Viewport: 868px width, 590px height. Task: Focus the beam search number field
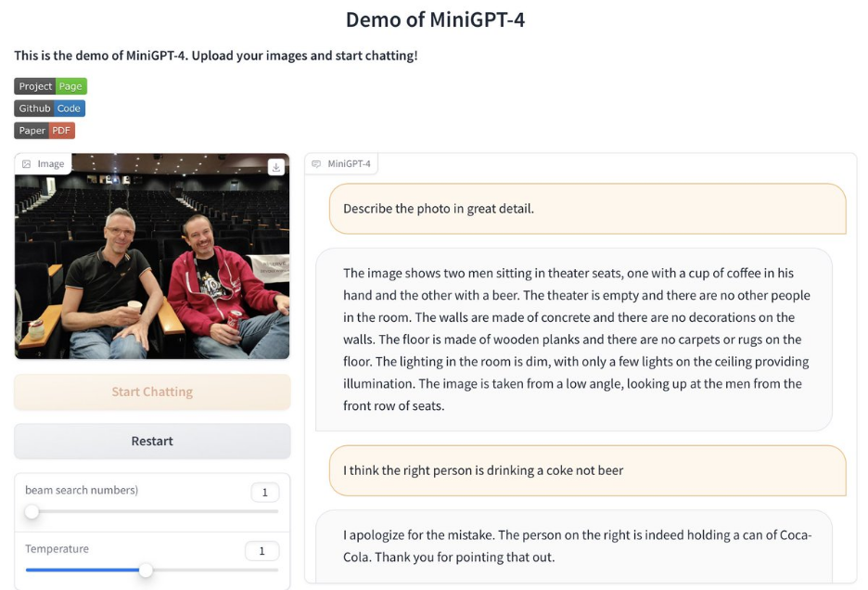(x=264, y=493)
